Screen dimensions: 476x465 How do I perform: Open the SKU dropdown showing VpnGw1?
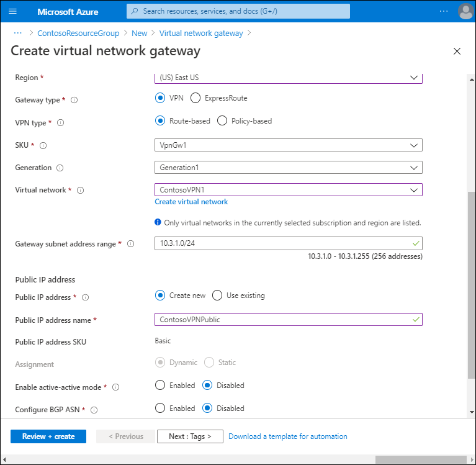(289, 145)
